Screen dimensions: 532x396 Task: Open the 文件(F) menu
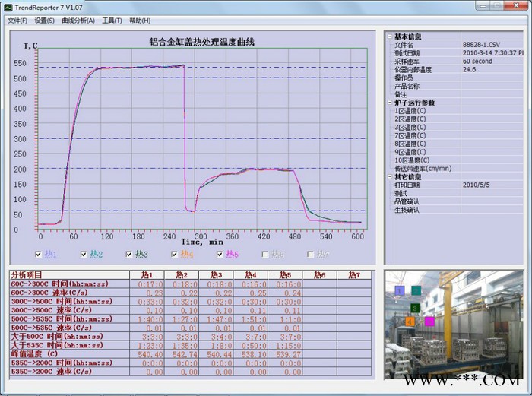[x=17, y=21]
